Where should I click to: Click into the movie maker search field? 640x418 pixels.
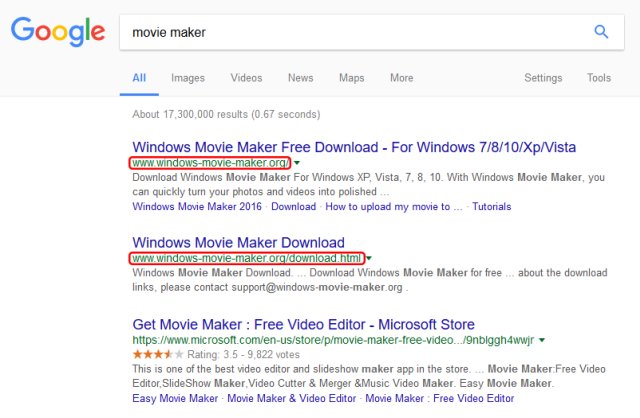tap(350, 32)
